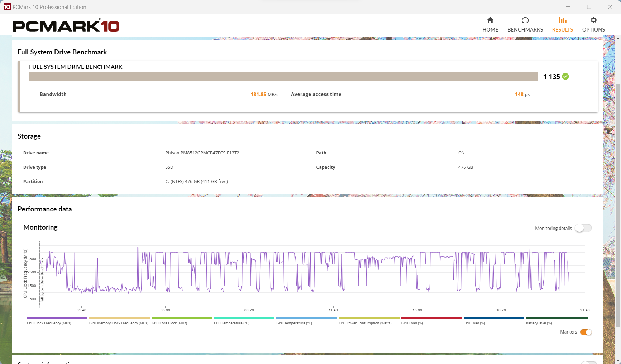
Task: Click the 21:40 time axis label
Action: pos(585,310)
